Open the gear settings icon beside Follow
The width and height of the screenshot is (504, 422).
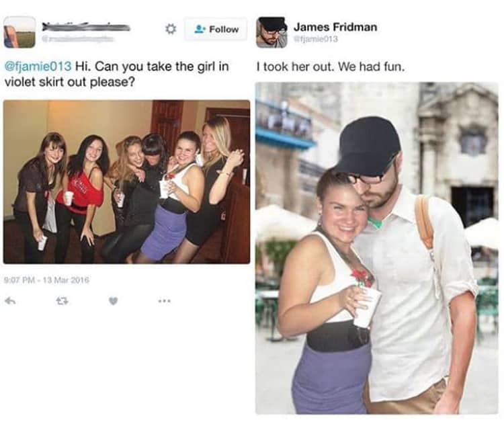(x=171, y=30)
